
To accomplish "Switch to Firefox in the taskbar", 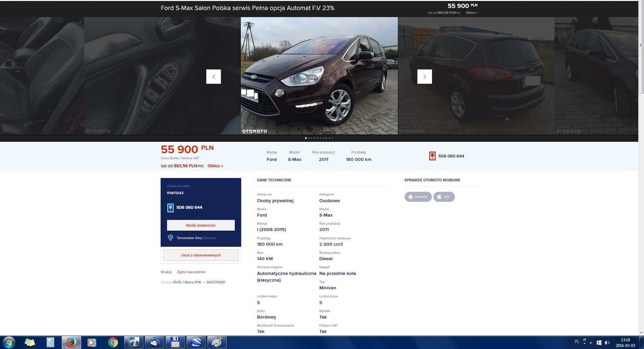I will pyautogui.click(x=71, y=343).
